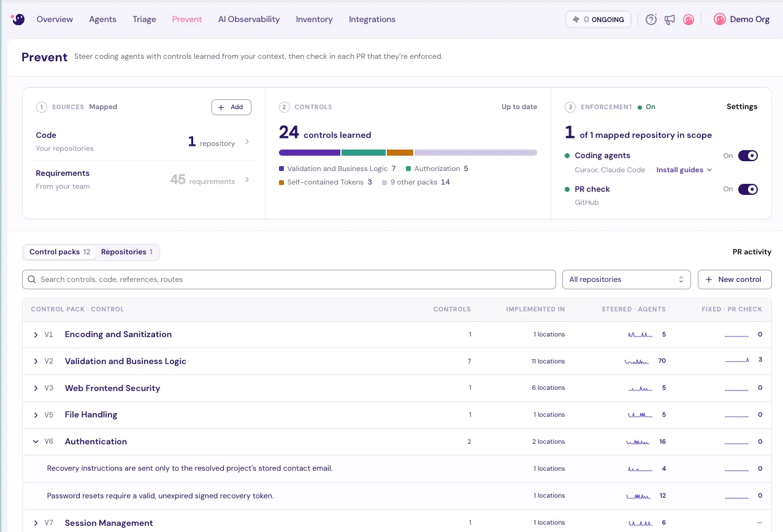The image size is (783, 532).
Task: Click the Validation and Business Logic legend
Action: click(337, 169)
